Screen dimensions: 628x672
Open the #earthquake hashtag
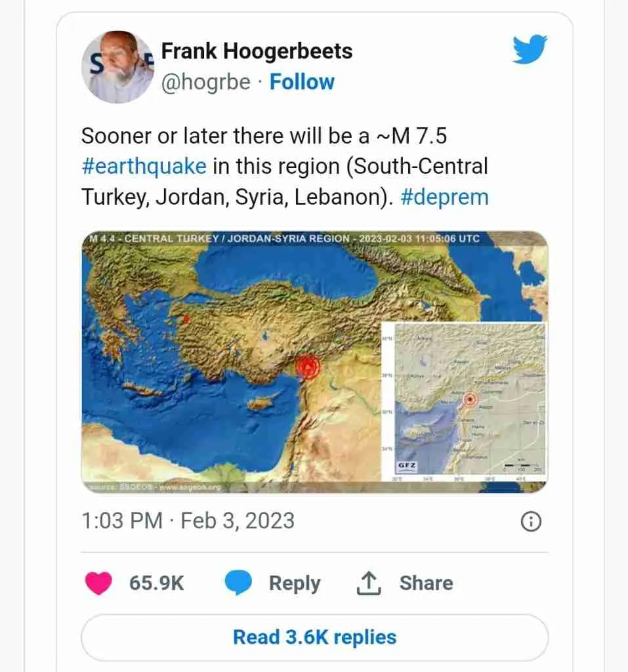pos(144,166)
